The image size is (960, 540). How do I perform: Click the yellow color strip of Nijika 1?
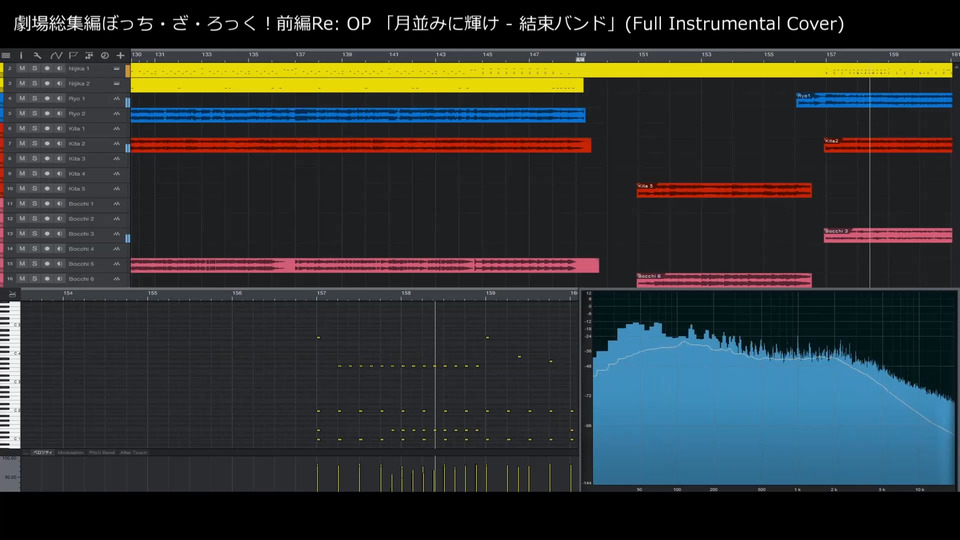click(x=2, y=69)
